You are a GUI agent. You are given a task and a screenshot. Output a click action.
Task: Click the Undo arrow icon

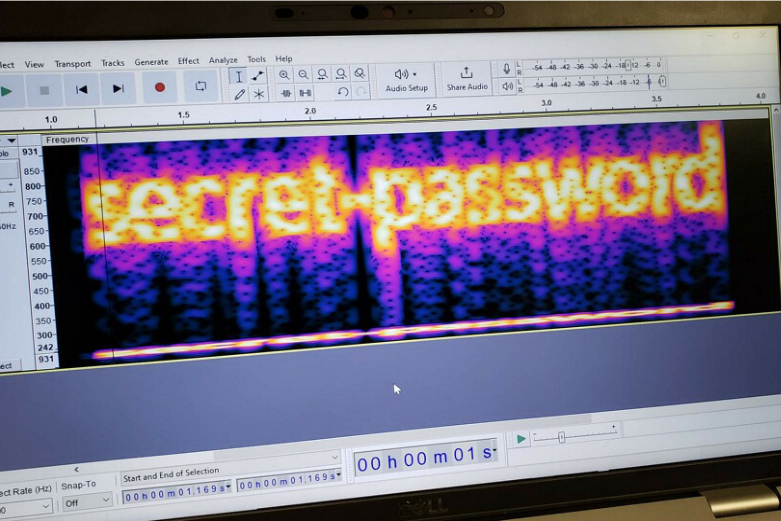click(x=343, y=92)
